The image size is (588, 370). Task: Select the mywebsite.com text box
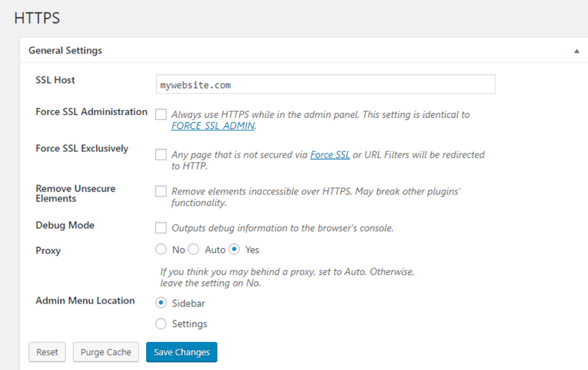325,84
